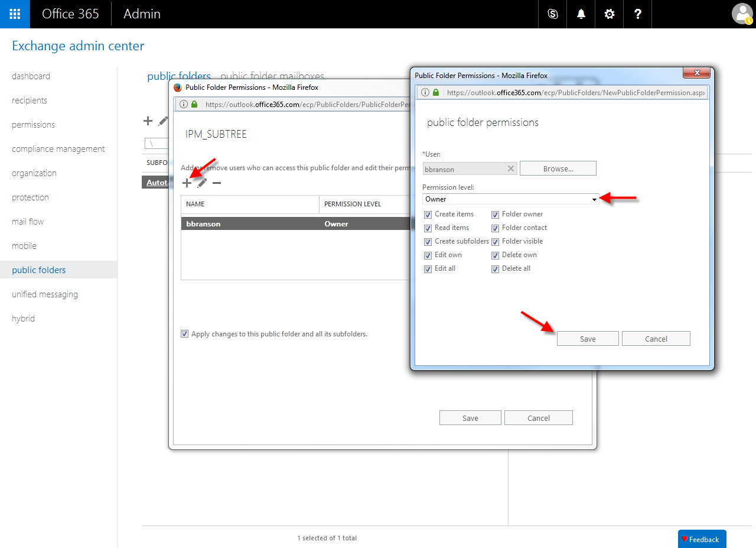Toggle the Delete own checkbox
The height and width of the screenshot is (548, 756).
click(x=496, y=255)
